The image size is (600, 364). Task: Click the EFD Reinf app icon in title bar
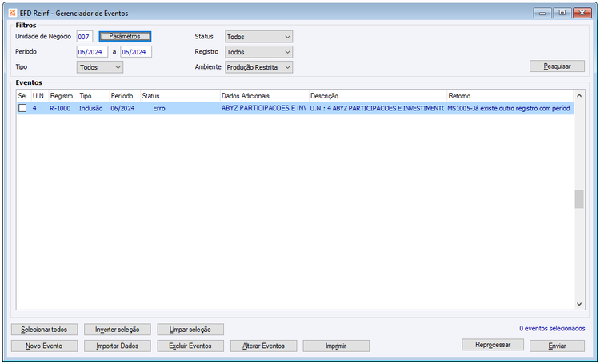click(x=13, y=13)
